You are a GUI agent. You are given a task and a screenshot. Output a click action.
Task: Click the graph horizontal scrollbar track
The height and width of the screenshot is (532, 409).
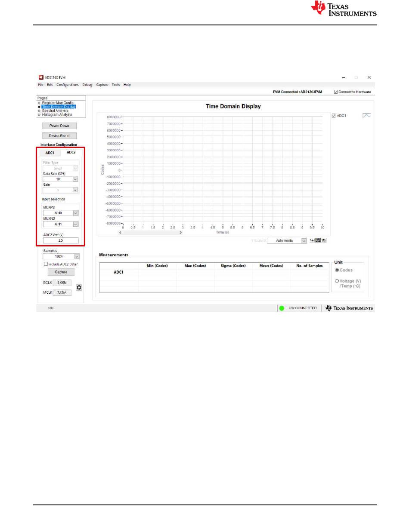[x=151, y=232]
